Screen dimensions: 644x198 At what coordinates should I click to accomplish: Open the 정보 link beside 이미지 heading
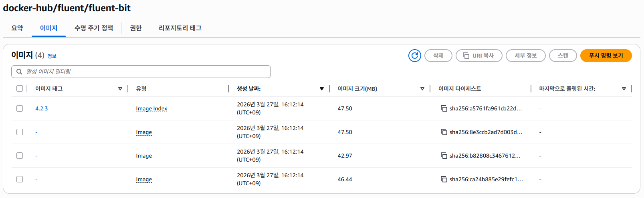click(x=52, y=56)
